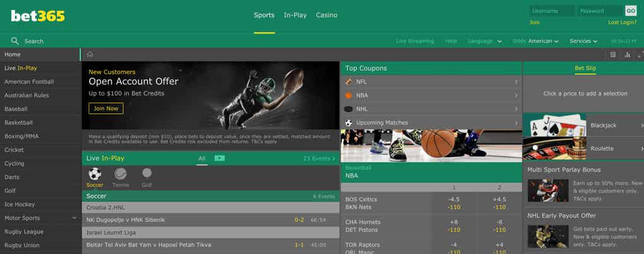Click the home icon in breadcrumb bar
The image size is (644, 254).
[90, 54]
